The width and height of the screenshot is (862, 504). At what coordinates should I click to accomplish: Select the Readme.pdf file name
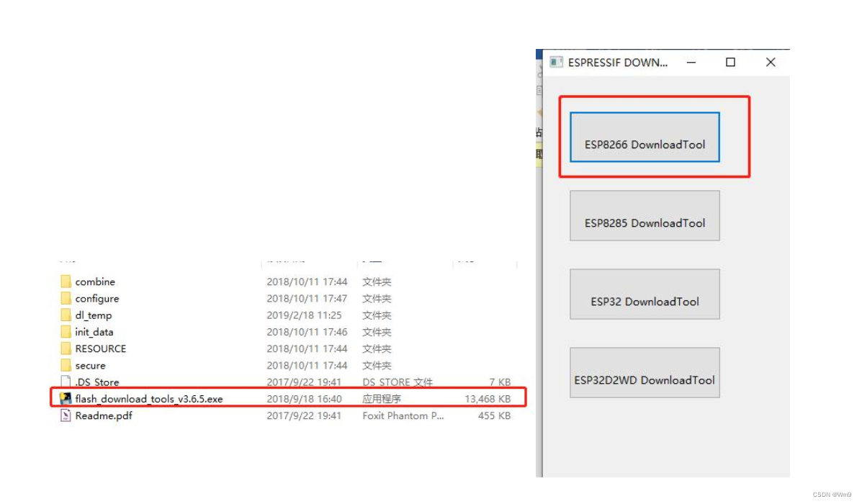(x=104, y=415)
